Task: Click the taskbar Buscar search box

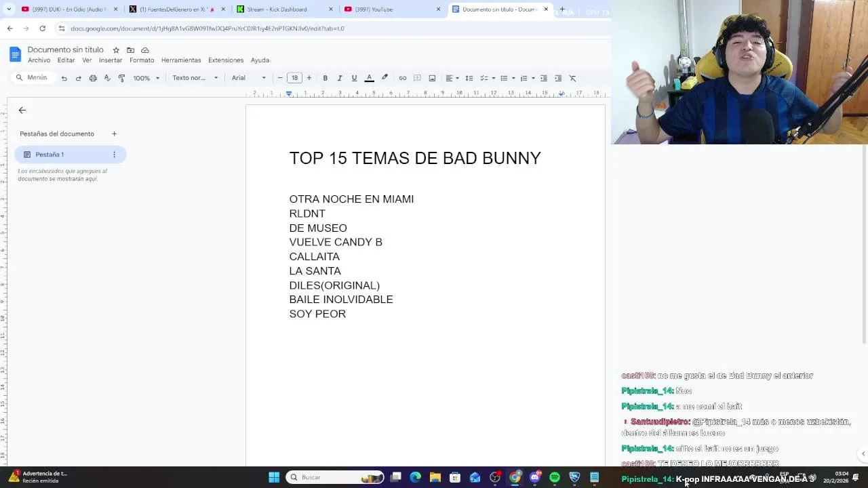Action: [x=335, y=477]
